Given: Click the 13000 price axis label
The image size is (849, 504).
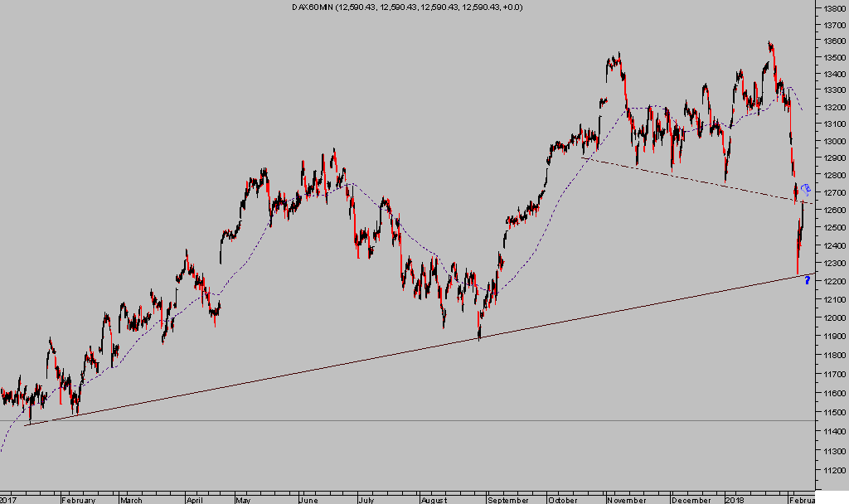Looking at the screenshot, I should [x=833, y=141].
